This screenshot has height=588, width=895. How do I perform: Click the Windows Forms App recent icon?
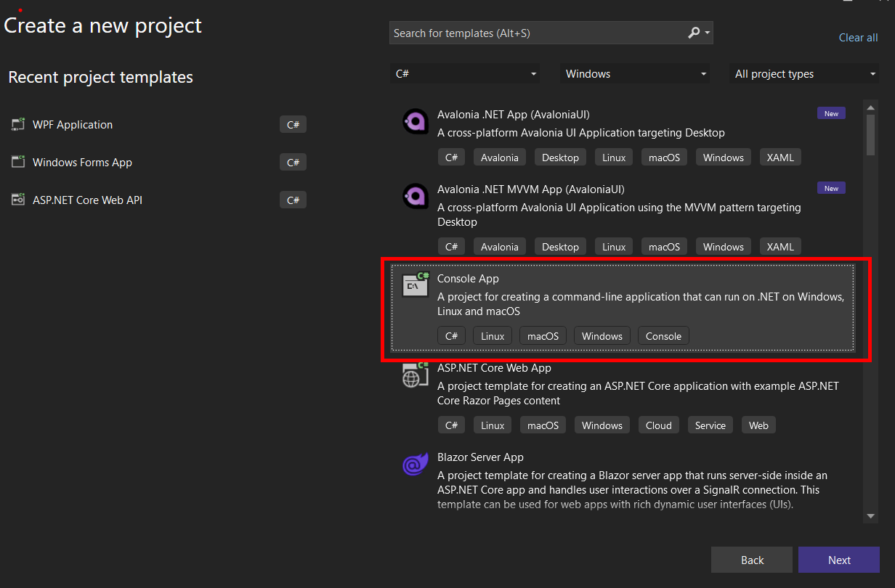click(x=18, y=162)
